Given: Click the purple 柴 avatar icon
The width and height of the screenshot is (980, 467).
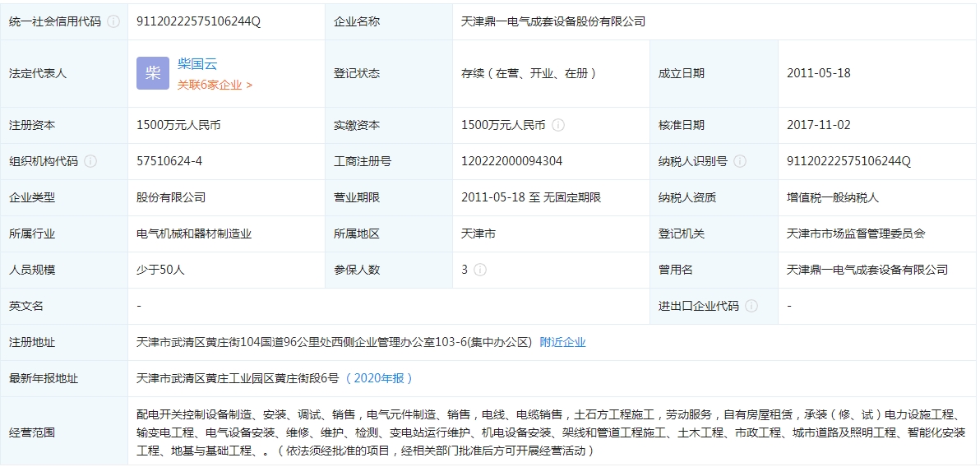Looking at the screenshot, I should click(153, 73).
